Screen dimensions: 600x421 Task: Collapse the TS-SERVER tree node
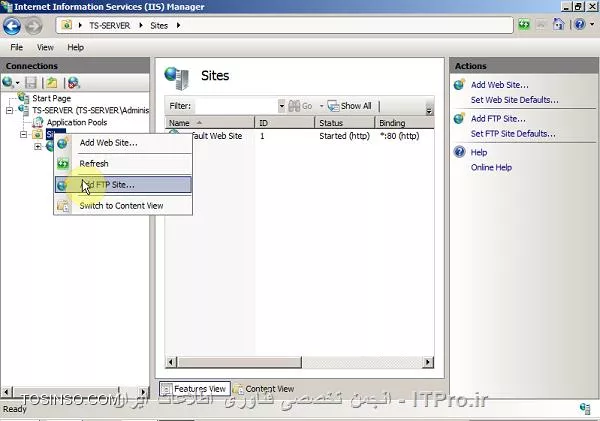tap(9, 111)
